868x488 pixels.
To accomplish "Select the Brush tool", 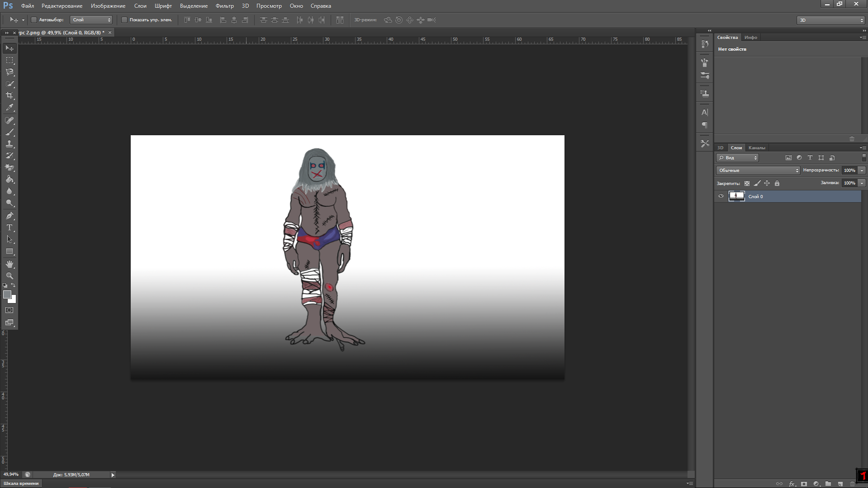I will (9, 132).
